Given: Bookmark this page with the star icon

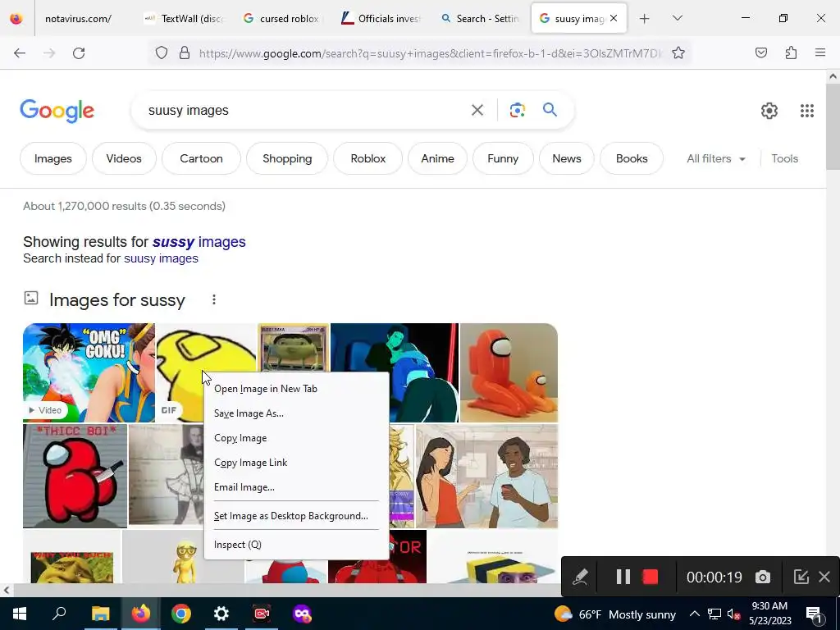Looking at the screenshot, I should [678, 53].
